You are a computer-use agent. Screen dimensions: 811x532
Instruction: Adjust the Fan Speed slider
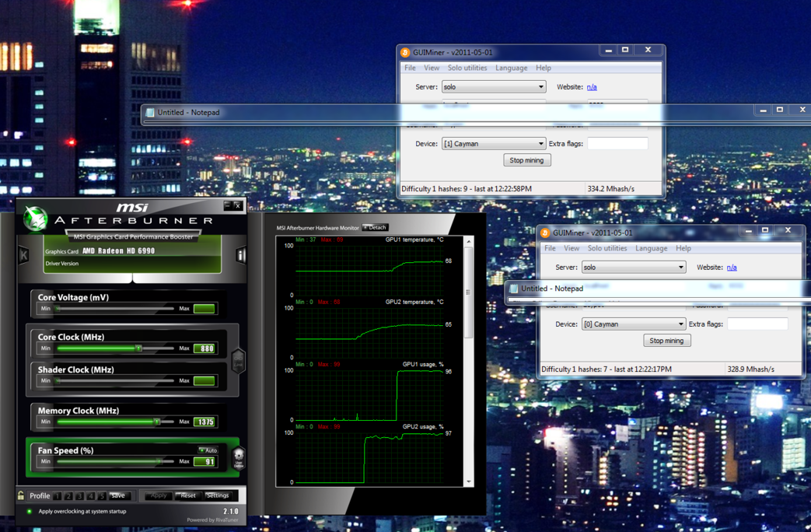pos(115,462)
